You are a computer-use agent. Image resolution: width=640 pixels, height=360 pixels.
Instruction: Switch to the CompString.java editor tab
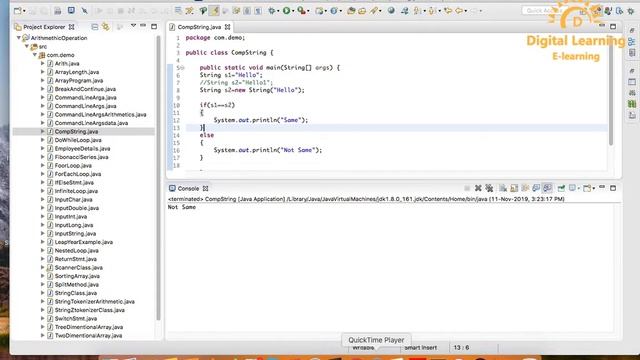tap(199, 27)
